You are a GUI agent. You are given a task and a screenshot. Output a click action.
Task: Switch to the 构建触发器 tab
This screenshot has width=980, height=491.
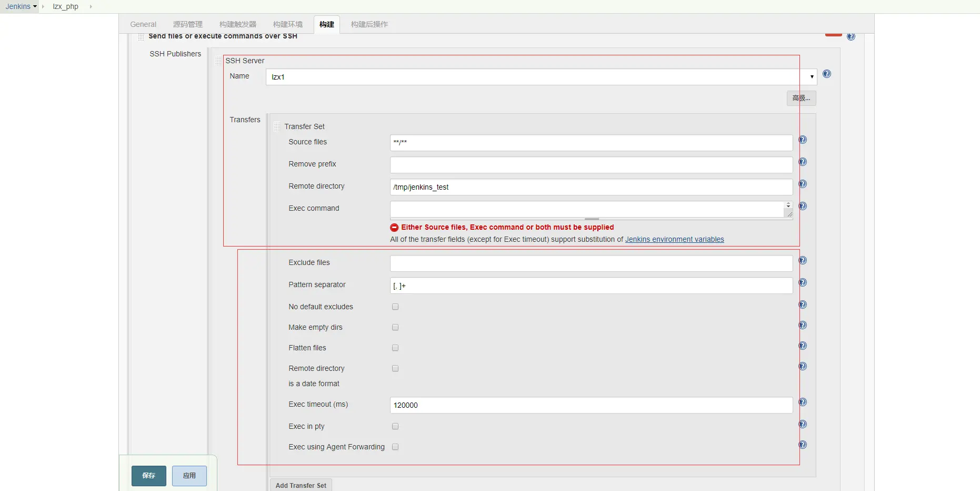[x=238, y=24]
